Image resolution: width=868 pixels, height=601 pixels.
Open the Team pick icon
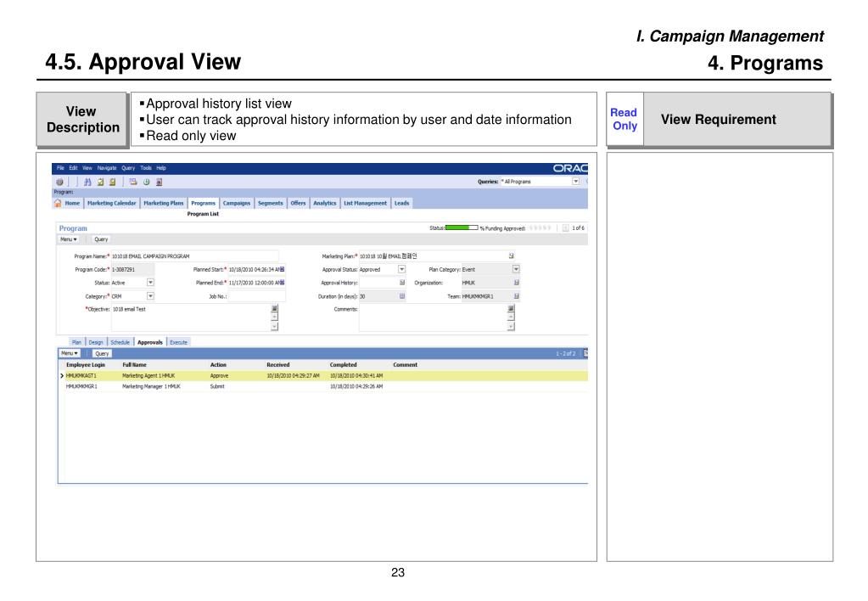[x=516, y=296]
